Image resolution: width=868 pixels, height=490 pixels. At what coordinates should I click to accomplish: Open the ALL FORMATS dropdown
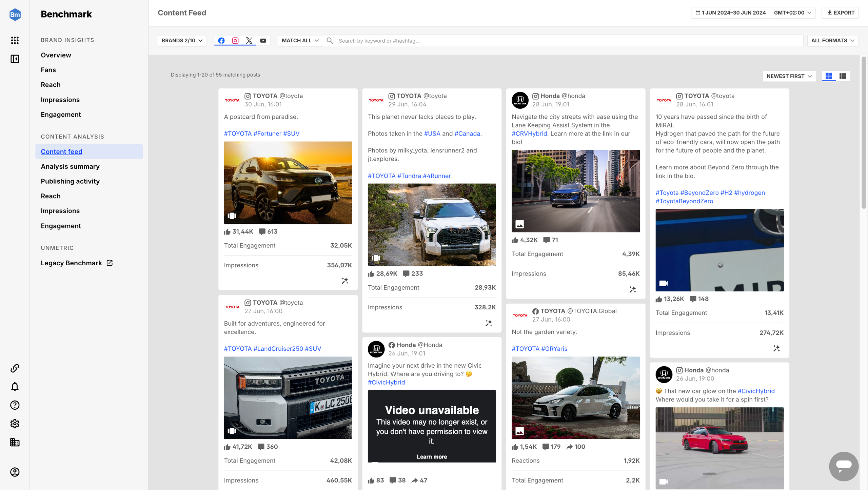pos(833,41)
